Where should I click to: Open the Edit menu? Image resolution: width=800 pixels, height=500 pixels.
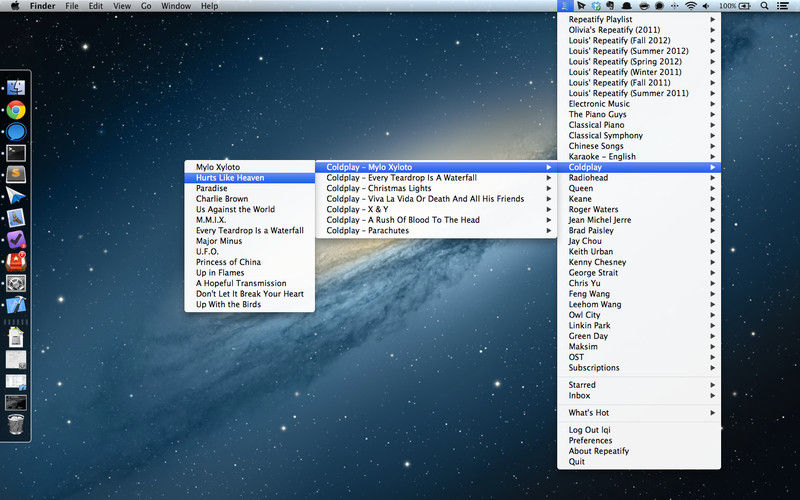[x=95, y=6]
